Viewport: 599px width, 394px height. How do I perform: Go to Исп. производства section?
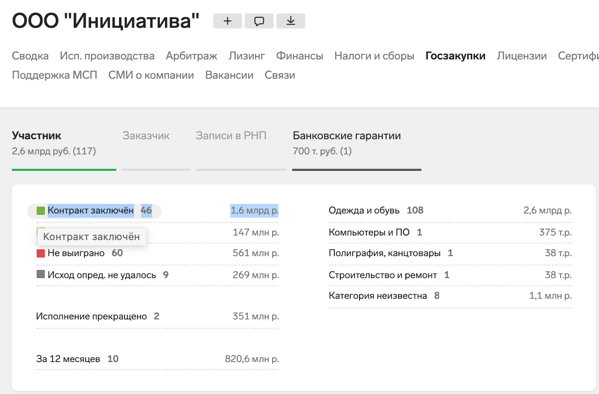point(107,56)
